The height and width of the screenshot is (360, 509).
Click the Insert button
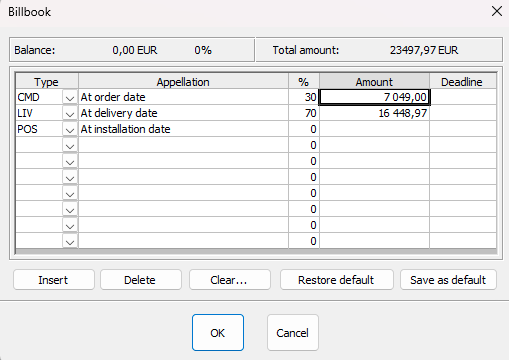54,280
